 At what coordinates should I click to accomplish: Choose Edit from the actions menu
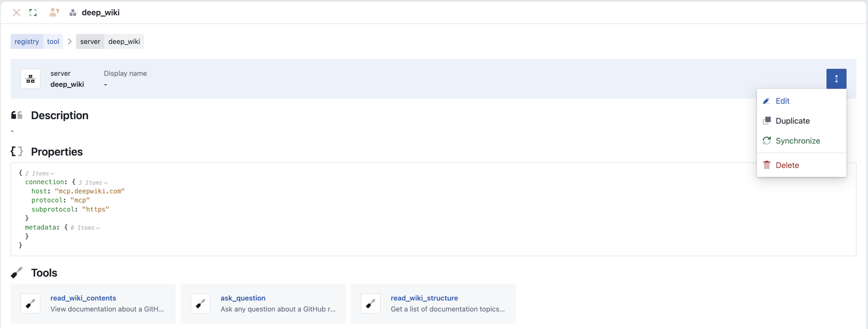click(x=801, y=101)
